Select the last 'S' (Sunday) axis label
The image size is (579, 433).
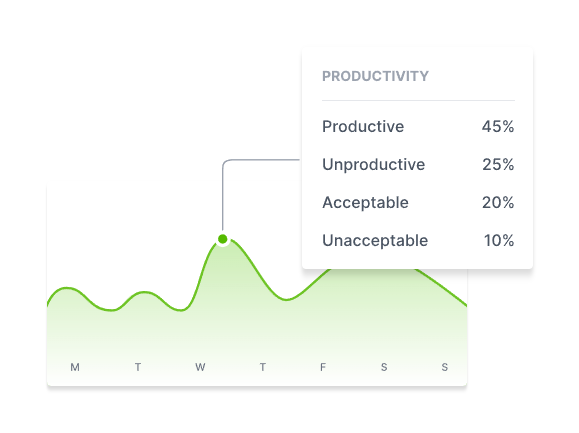pos(445,367)
